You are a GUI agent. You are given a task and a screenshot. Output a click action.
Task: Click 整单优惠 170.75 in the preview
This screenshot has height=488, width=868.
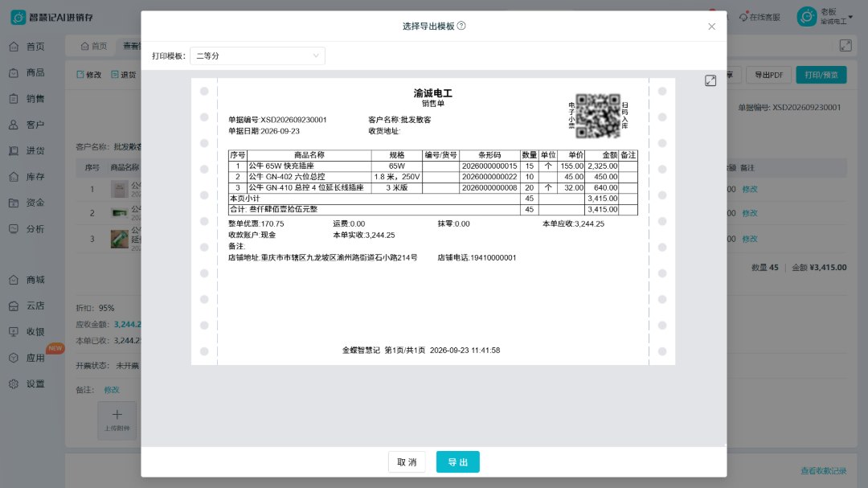(256, 223)
